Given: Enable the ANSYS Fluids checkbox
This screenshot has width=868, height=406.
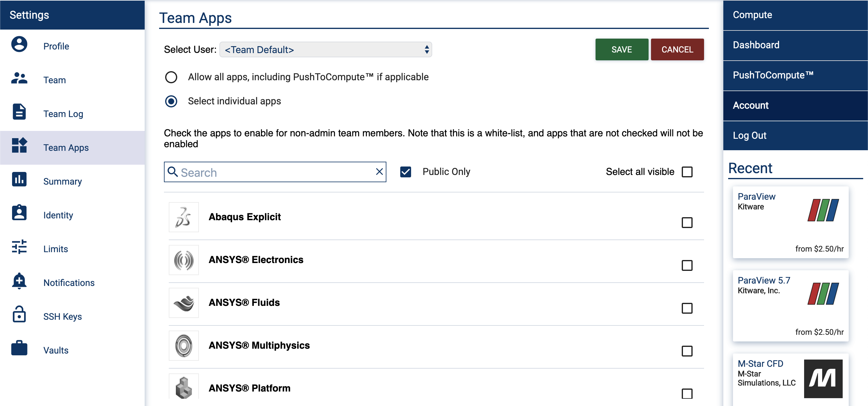Looking at the screenshot, I should 687,308.
